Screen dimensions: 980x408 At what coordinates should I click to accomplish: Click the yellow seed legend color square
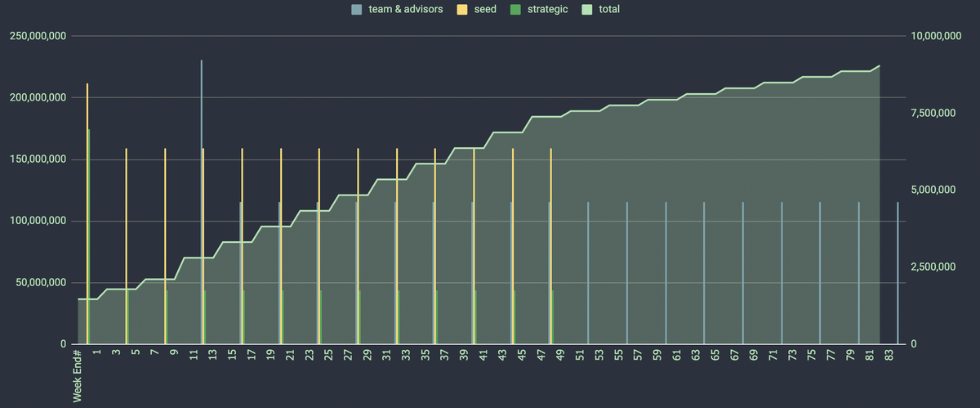(461, 10)
